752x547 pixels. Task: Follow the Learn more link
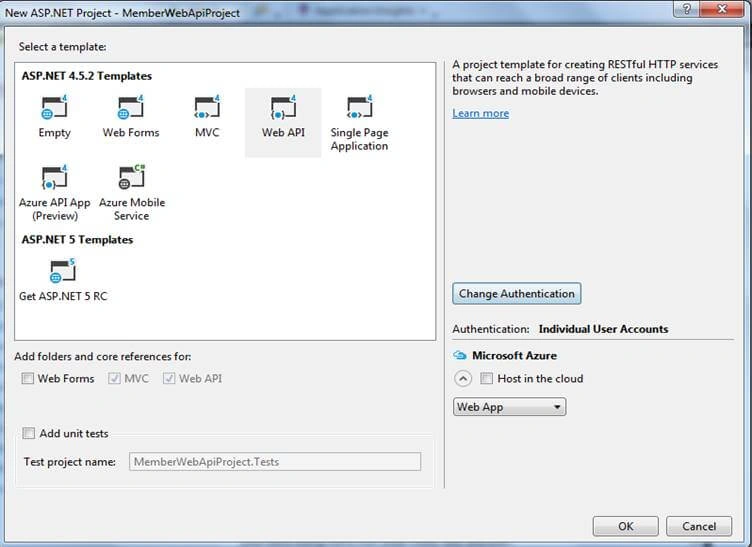tap(481, 113)
